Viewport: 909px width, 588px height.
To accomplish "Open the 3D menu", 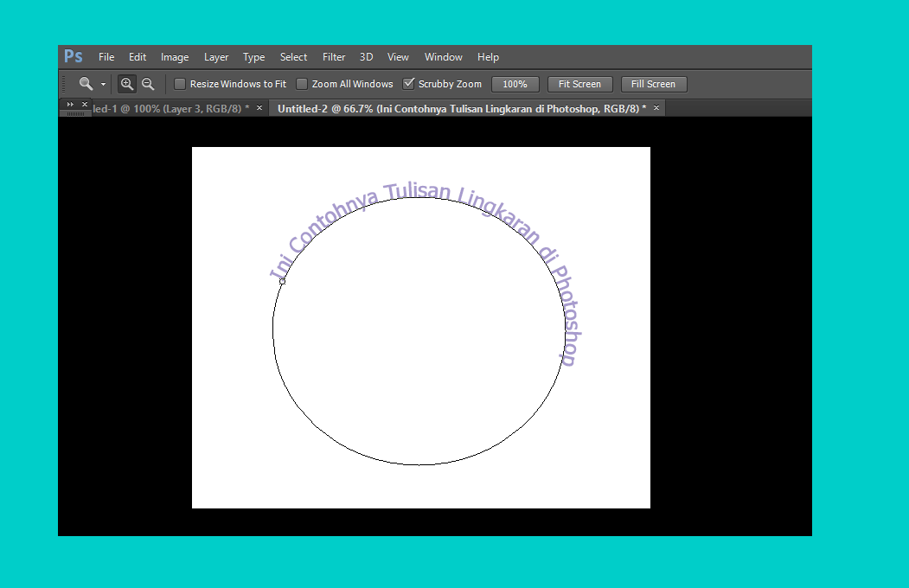I will (366, 57).
